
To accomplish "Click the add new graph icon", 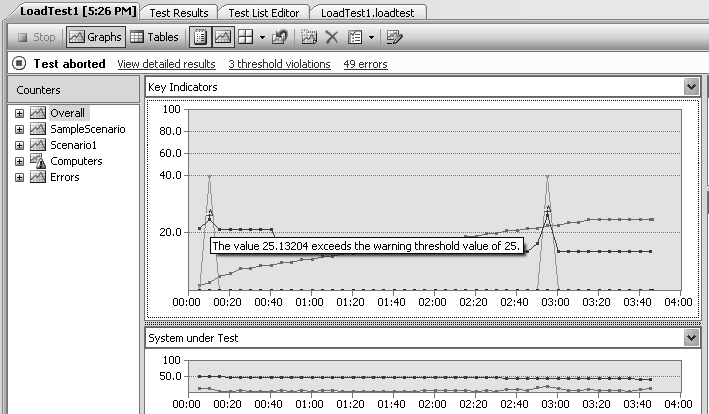I will (309, 37).
